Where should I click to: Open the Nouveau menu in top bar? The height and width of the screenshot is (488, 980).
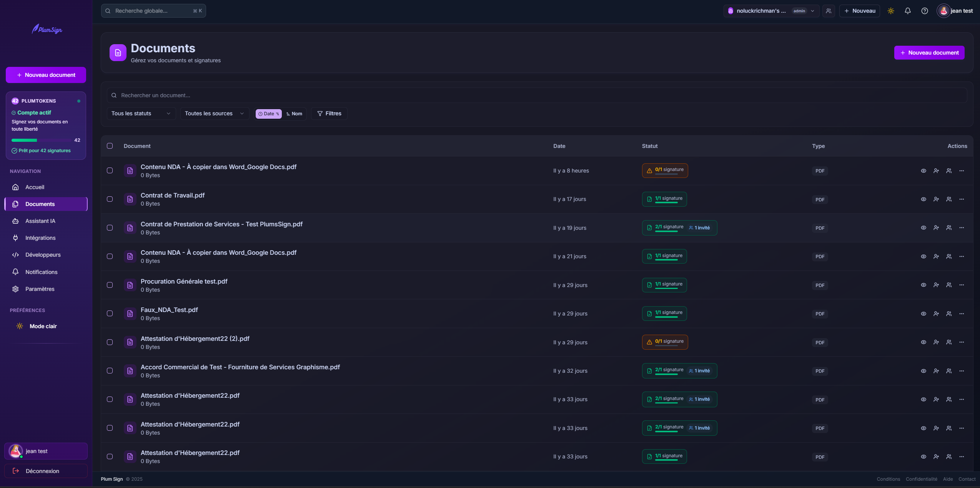click(860, 11)
